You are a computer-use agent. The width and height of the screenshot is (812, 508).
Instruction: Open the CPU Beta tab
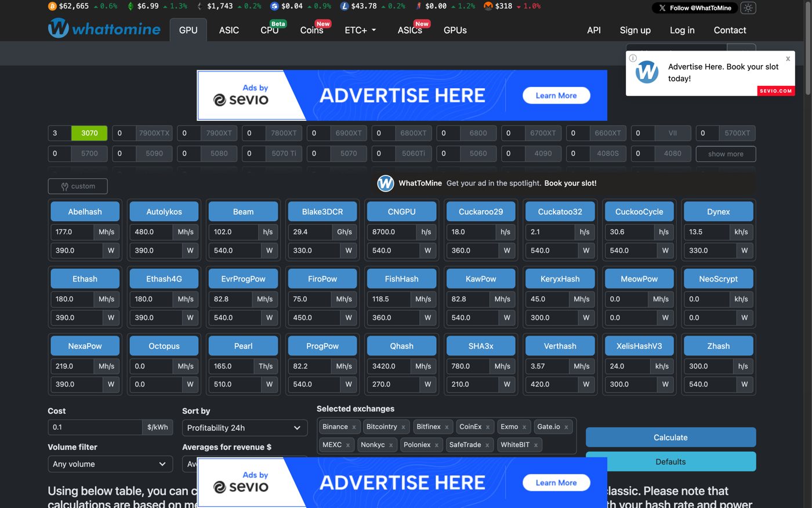[x=270, y=30]
